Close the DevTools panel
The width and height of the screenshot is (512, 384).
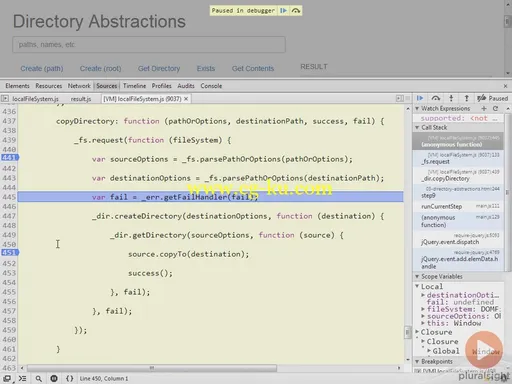coord(505,86)
